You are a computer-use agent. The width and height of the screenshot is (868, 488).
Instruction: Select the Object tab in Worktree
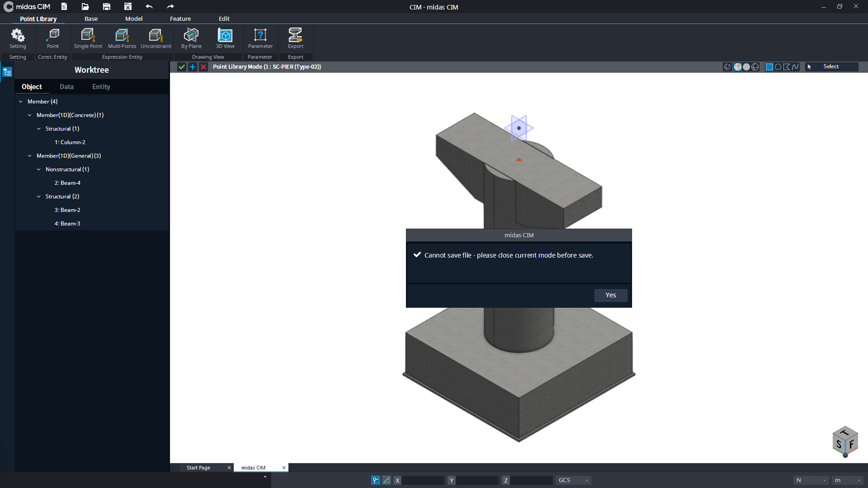click(32, 87)
